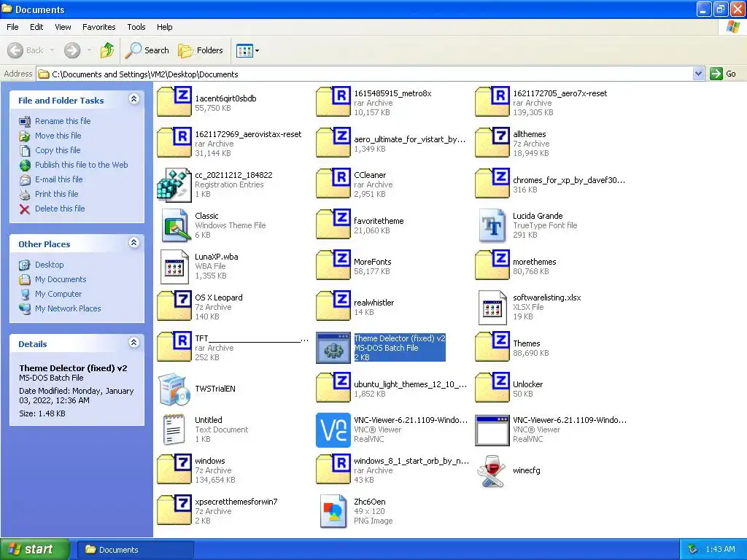Viewport: 747px width, 560px height.
Task: Select the softwarelisting.xlsx file icon
Action: coord(492,307)
